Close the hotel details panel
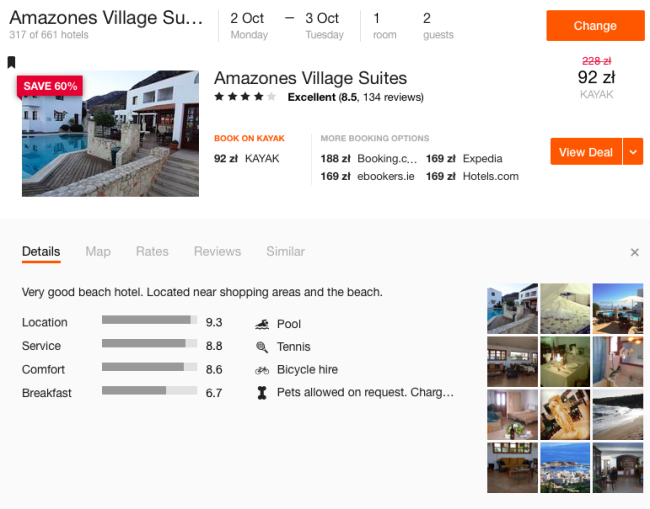 coord(634,252)
